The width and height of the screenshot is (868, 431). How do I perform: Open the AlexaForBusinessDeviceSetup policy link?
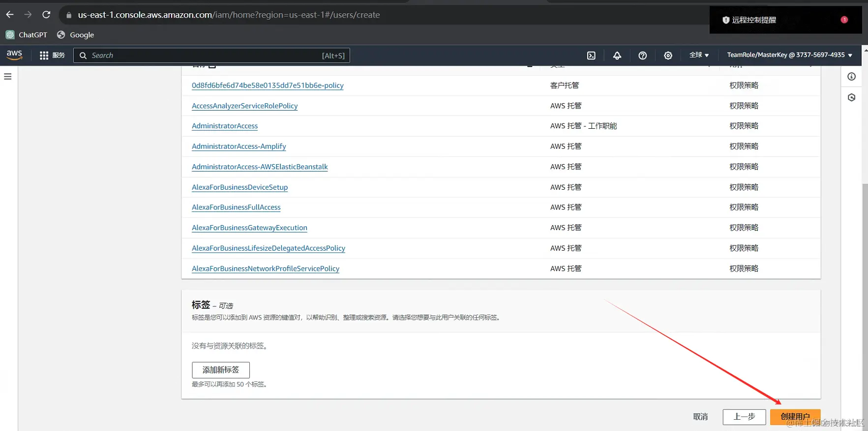tap(239, 187)
